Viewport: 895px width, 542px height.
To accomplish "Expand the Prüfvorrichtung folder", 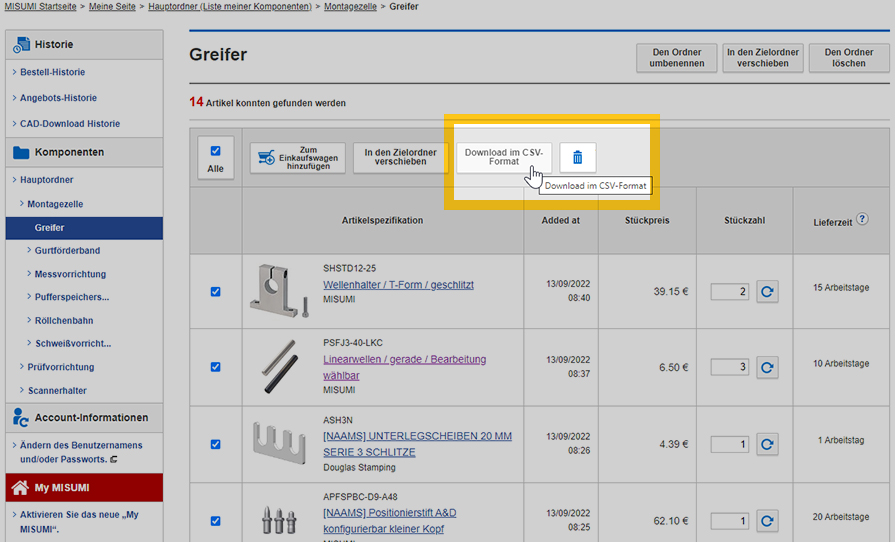I will tap(22, 367).
